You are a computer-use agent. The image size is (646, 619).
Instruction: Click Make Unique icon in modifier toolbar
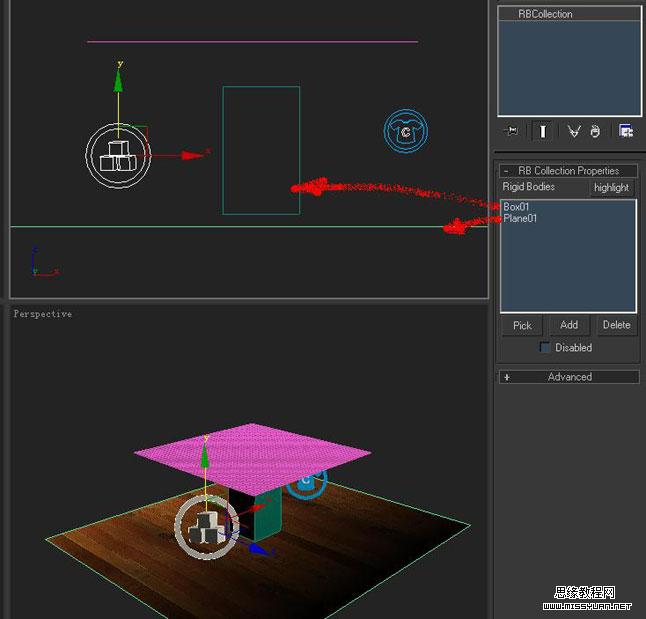coord(574,131)
